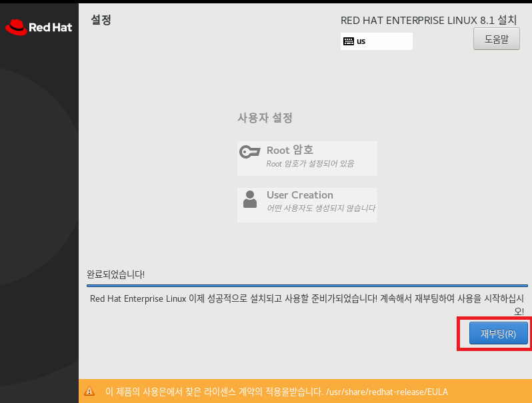Click the us keyboard layout indicator

pos(376,41)
